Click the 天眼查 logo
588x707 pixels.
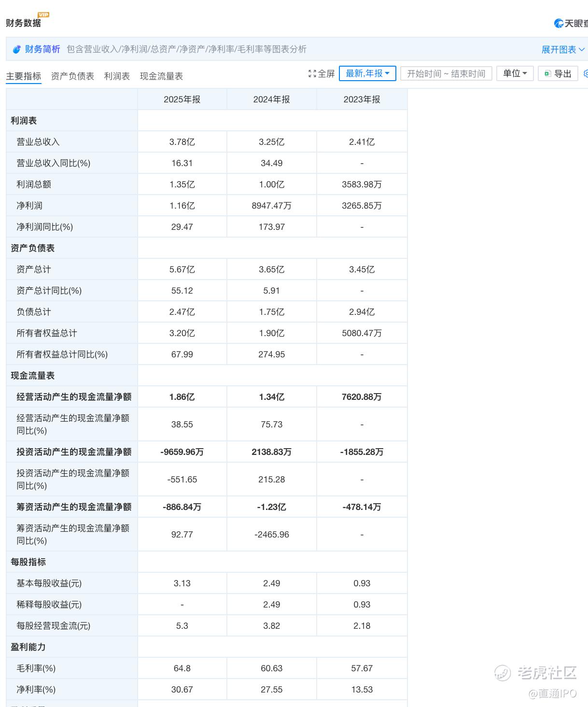(571, 23)
